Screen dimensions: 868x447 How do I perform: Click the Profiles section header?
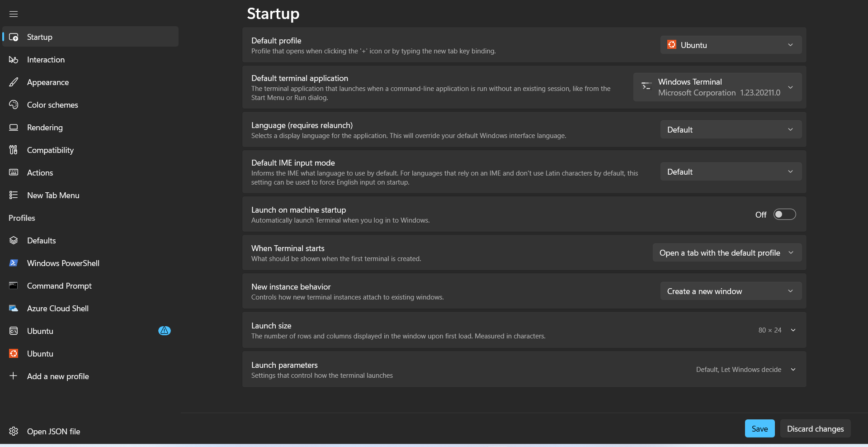point(22,218)
